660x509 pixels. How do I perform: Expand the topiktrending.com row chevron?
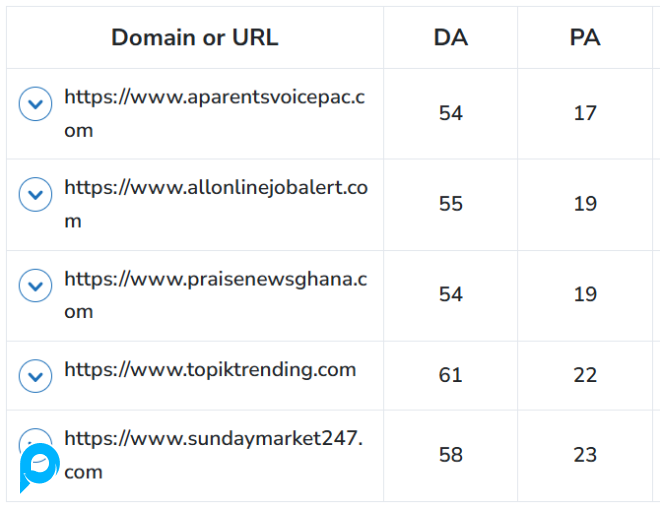36,376
